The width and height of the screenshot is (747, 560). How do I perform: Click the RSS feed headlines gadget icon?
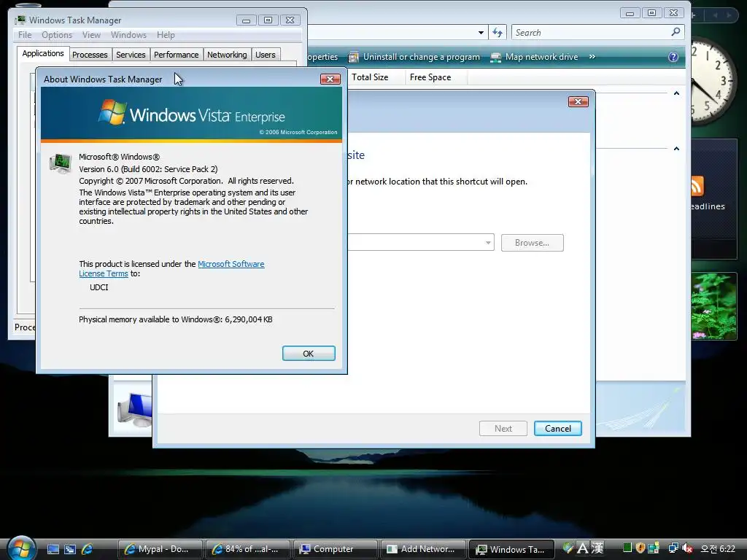click(697, 186)
